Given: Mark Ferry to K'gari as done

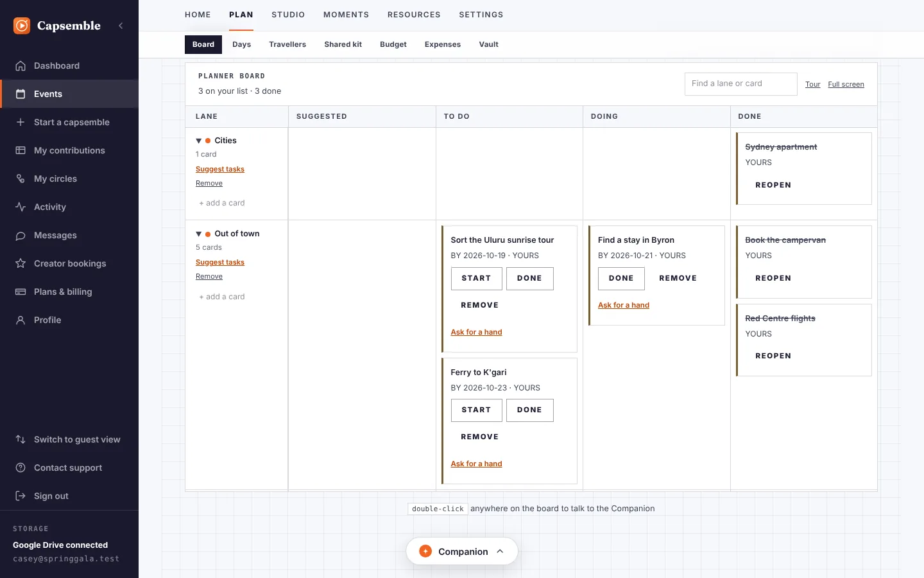Looking at the screenshot, I should coord(529,410).
